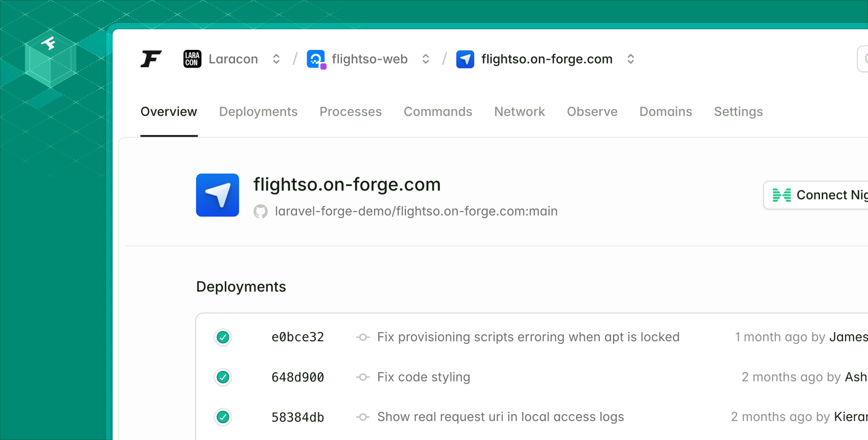Viewport: 868px width, 440px height.
Task: Click the commit icon next to Fix code styling
Action: click(x=363, y=377)
